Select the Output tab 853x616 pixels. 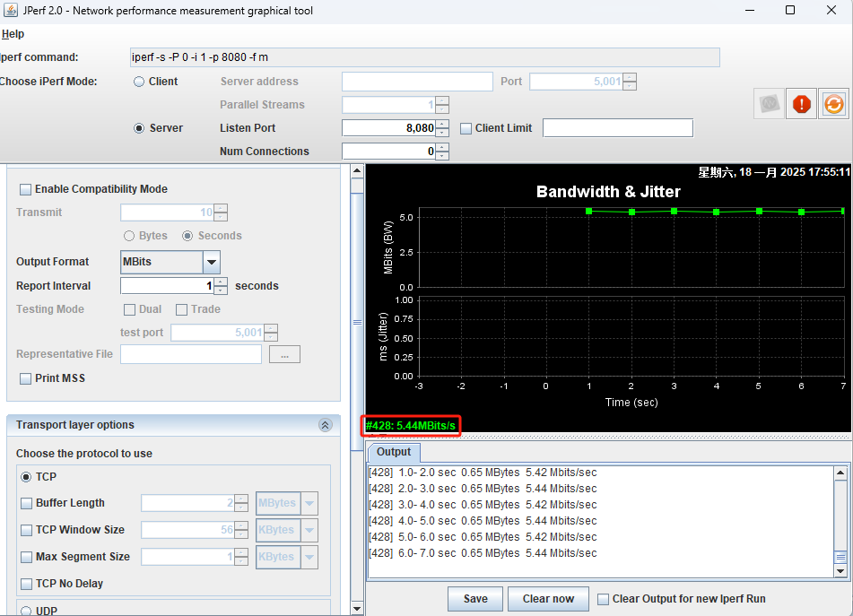click(x=393, y=452)
